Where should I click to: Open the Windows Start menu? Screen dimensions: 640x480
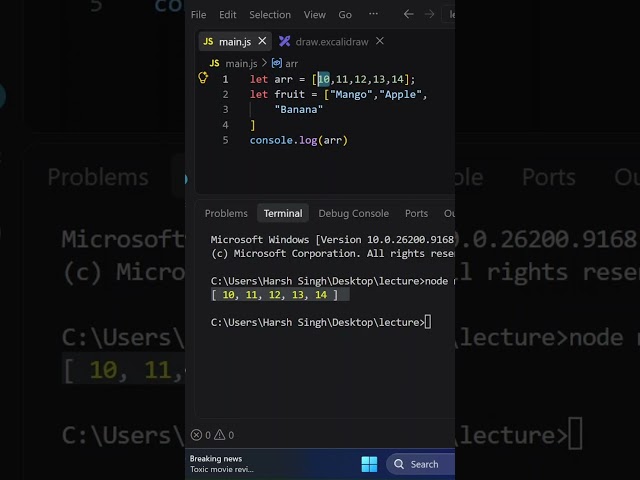369,464
